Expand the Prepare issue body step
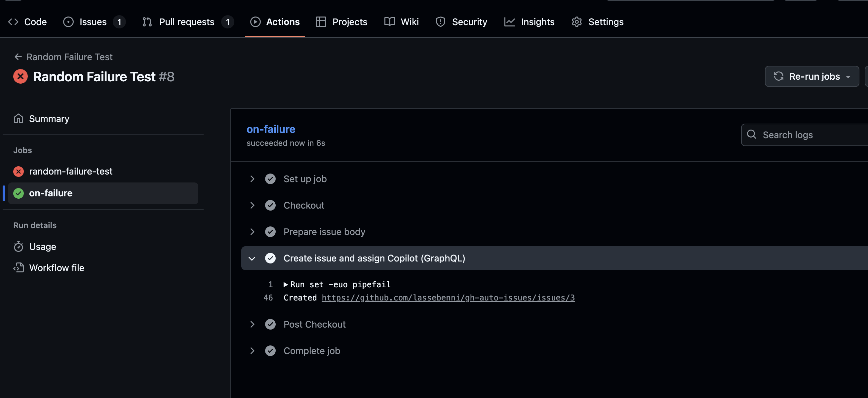This screenshot has height=398, width=868. click(252, 232)
